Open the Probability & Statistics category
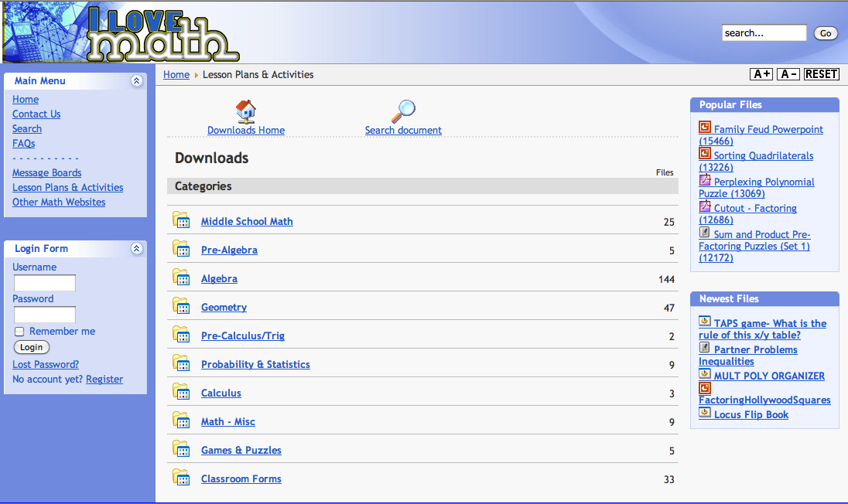This screenshot has height=504, width=848. coord(255,365)
